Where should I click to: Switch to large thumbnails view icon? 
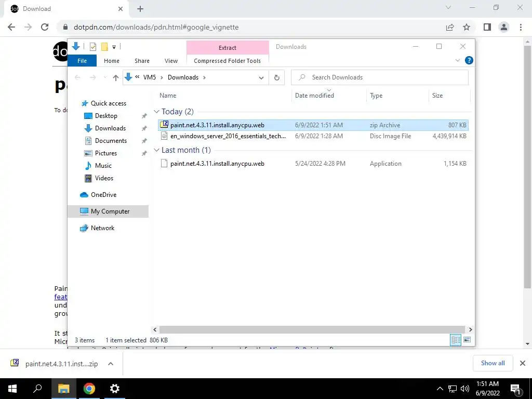tap(467, 340)
